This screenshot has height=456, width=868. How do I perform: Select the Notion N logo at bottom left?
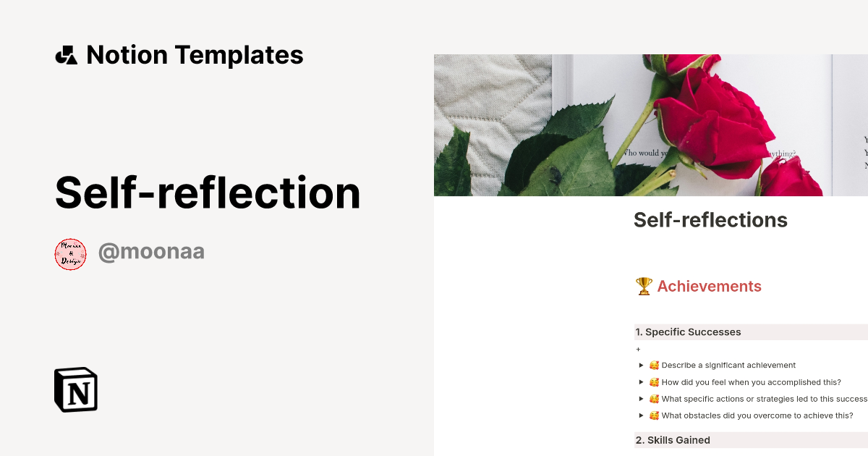[76, 389]
